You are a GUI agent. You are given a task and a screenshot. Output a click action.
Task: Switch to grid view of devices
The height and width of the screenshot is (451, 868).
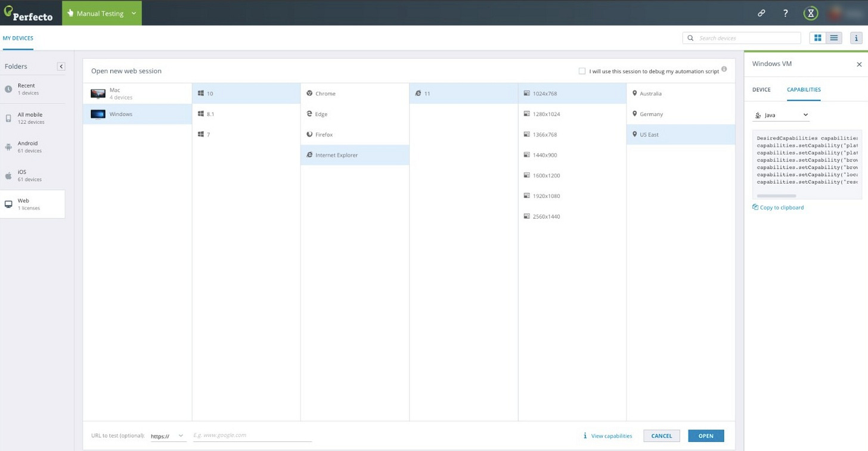click(818, 38)
